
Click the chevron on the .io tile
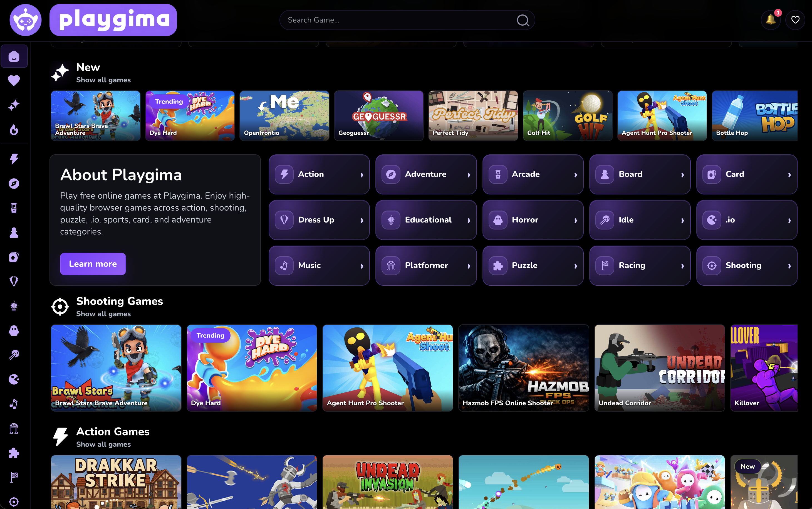pos(789,221)
